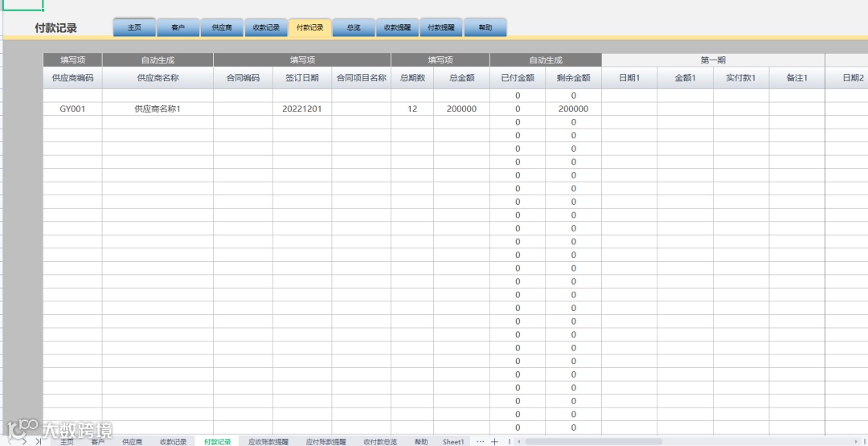Click the horizontal scrollbar thumb

594,441
